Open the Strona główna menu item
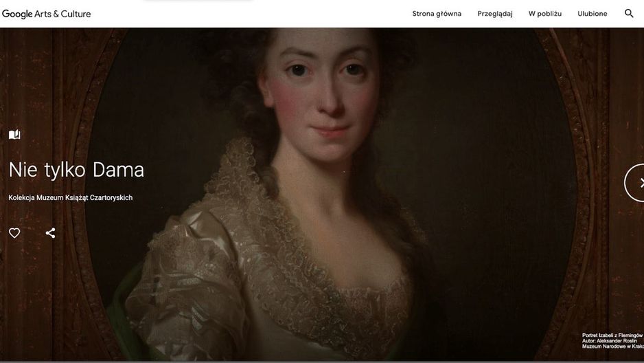Viewport: 644px width, 363px height. 437,14
